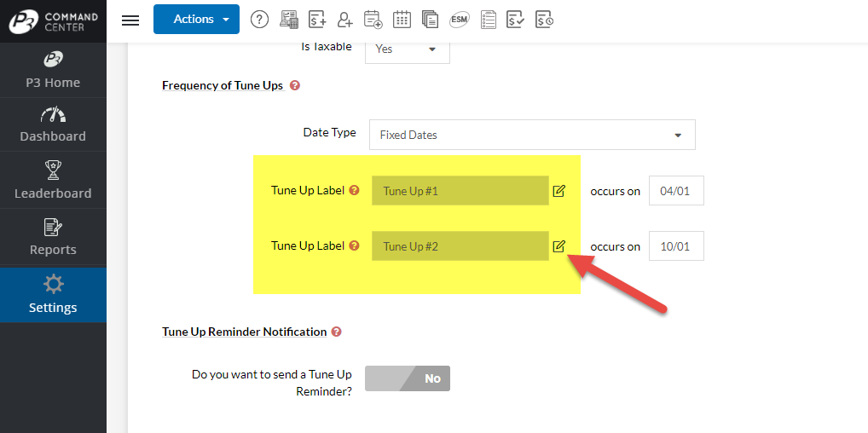This screenshot has height=433, width=868.
Task: Click the add customer icon
Action: click(344, 20)
